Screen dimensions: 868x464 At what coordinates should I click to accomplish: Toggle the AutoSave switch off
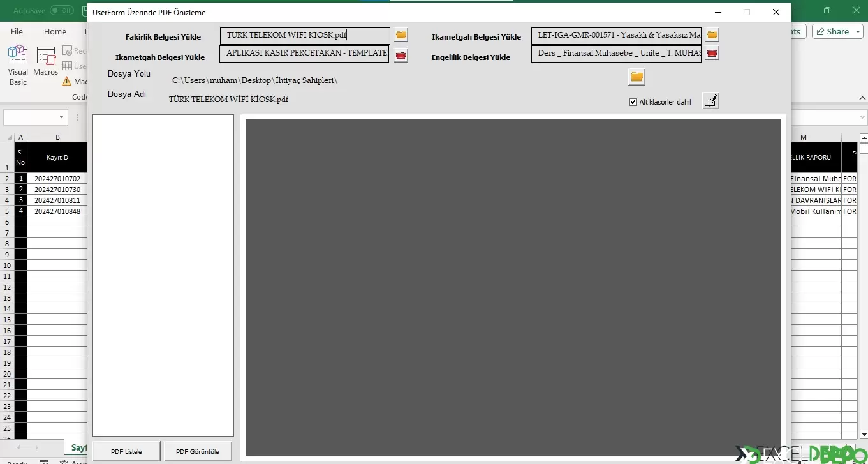[62, 11]
